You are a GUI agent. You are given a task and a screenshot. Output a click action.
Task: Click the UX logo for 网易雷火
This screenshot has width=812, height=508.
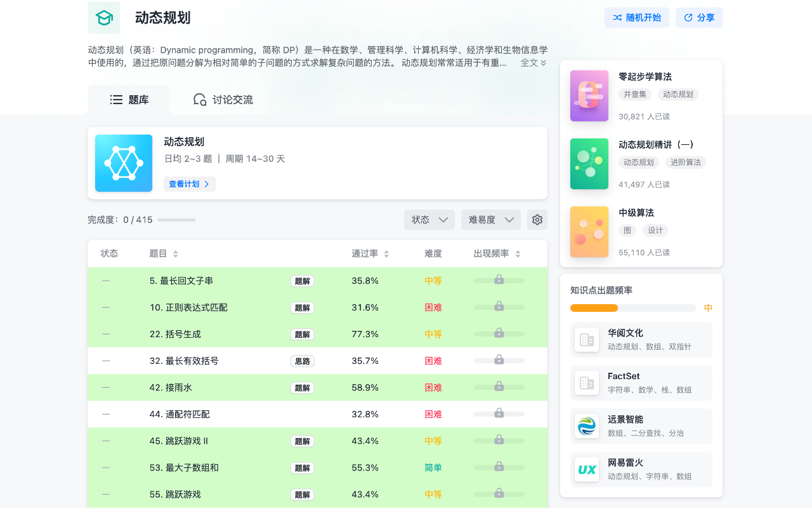[586, 469]
